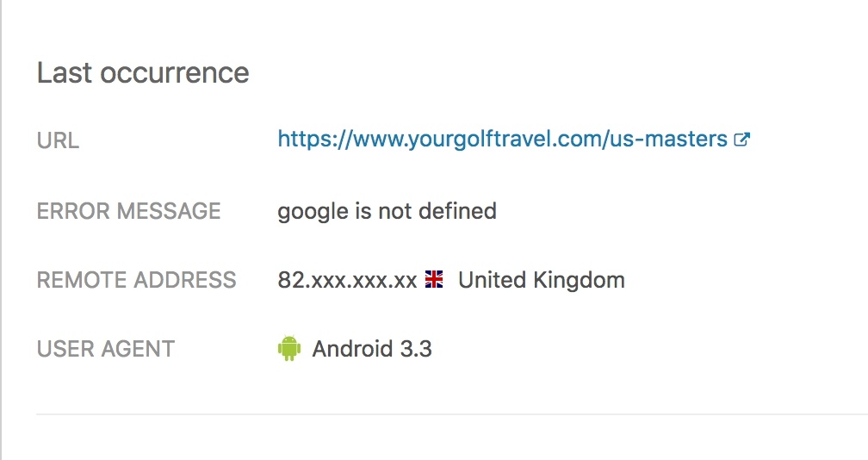Click the external link icon beside URL
This screenshot has height=460, width=868.
[741, 139]
